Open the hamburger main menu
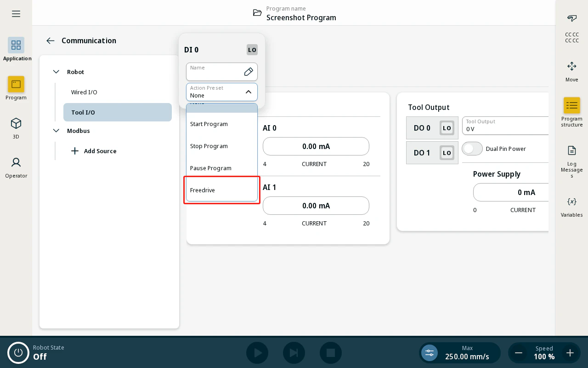Image resolution: width=588 pixels, height=368 pixels. click(x=16, y=14)
